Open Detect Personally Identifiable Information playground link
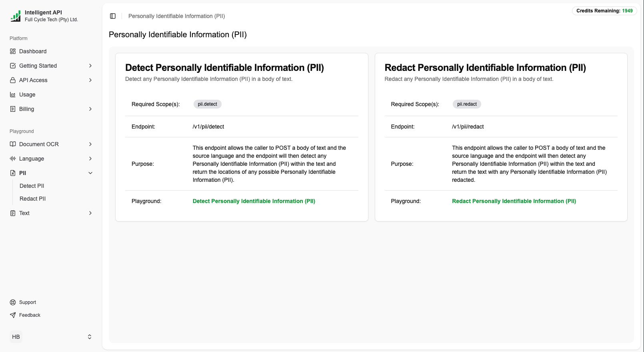 coord(254,201)
